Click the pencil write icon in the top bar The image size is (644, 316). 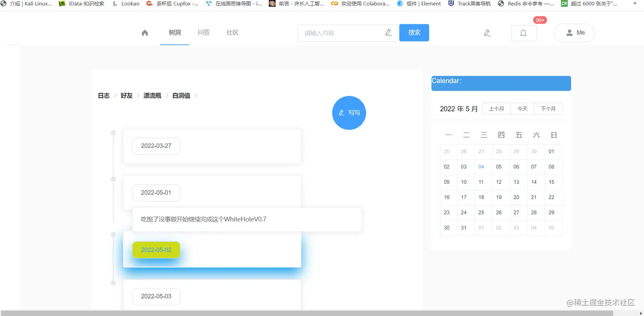tap(487, 32)
